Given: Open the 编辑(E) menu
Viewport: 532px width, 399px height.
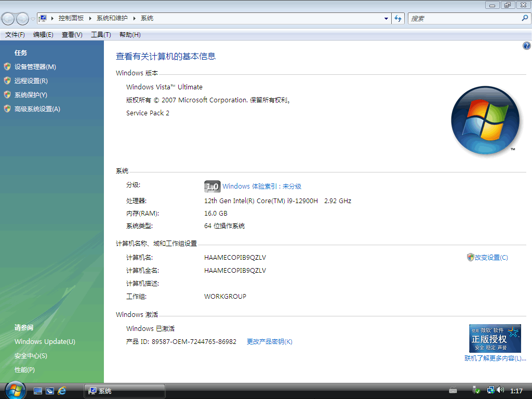Looking at the screenshot, I should (x=43, y=35).
